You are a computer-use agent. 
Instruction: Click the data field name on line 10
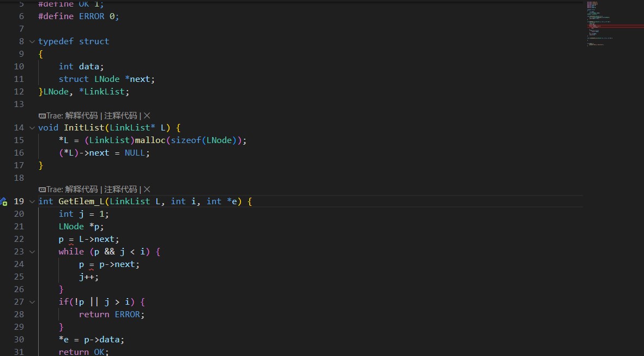point(89,67)
